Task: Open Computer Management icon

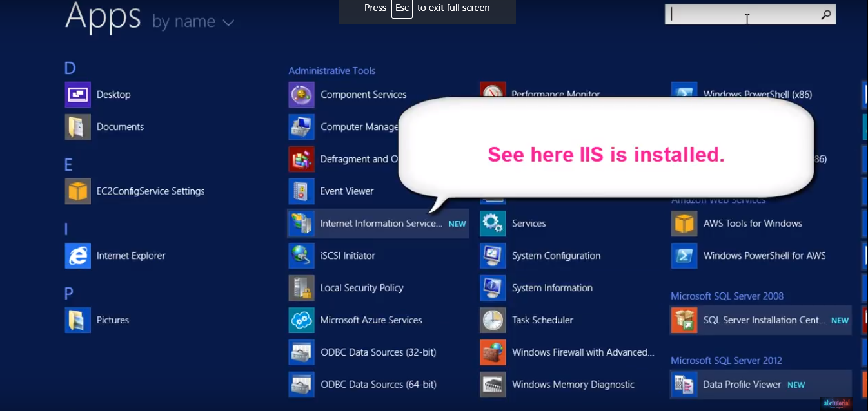Action: [302, 127]
